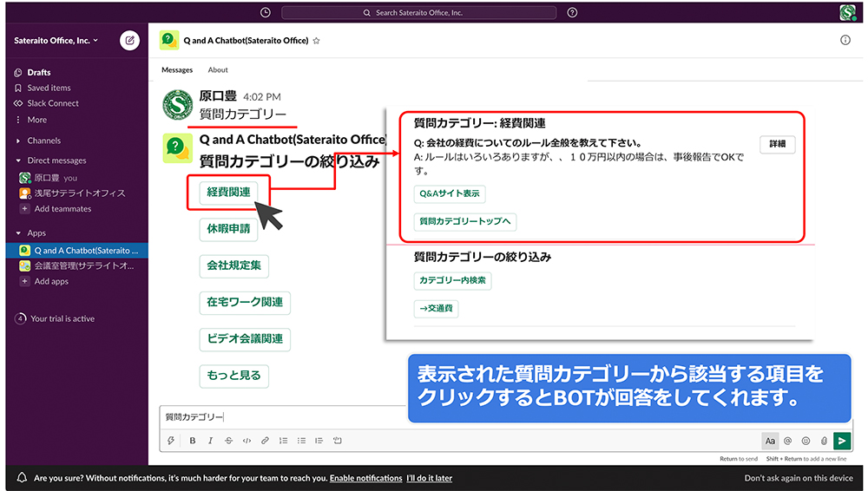Insert an ordered list

[x=284, y=441]
